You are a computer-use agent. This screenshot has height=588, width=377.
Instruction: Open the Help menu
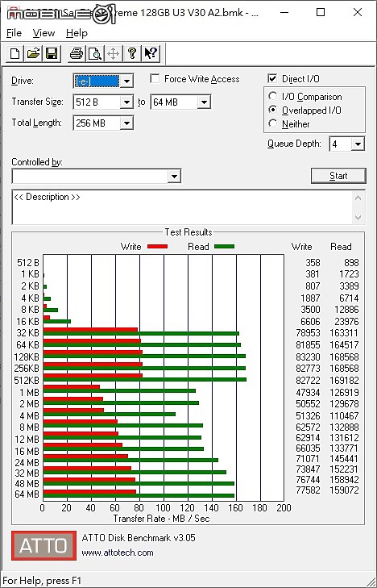(77, 33)
